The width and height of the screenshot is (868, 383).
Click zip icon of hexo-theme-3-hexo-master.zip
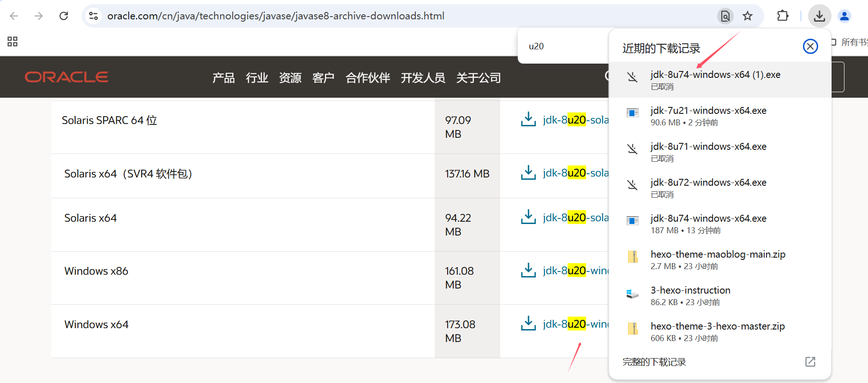[x=633, y=329]
